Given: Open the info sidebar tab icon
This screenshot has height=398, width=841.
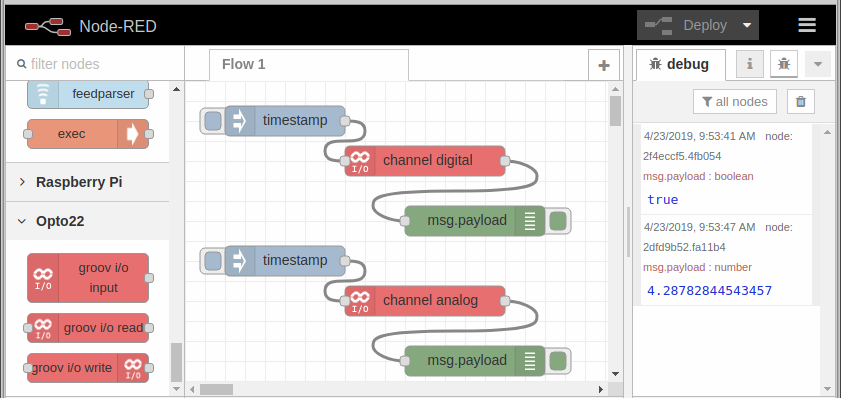Looking at the screenshot, I should (x=750, y=64).
